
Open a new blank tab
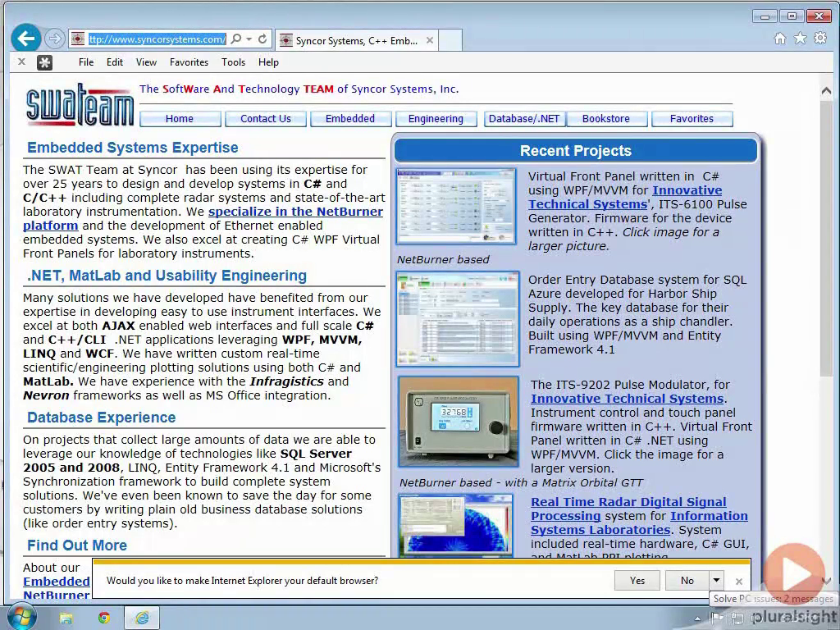(450, 40)
